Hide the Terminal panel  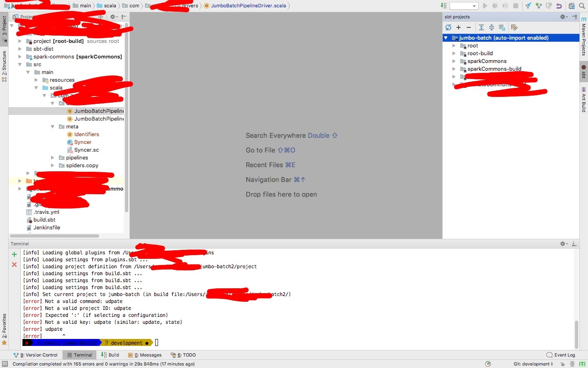pyautogui.click(x=574, y=244)
